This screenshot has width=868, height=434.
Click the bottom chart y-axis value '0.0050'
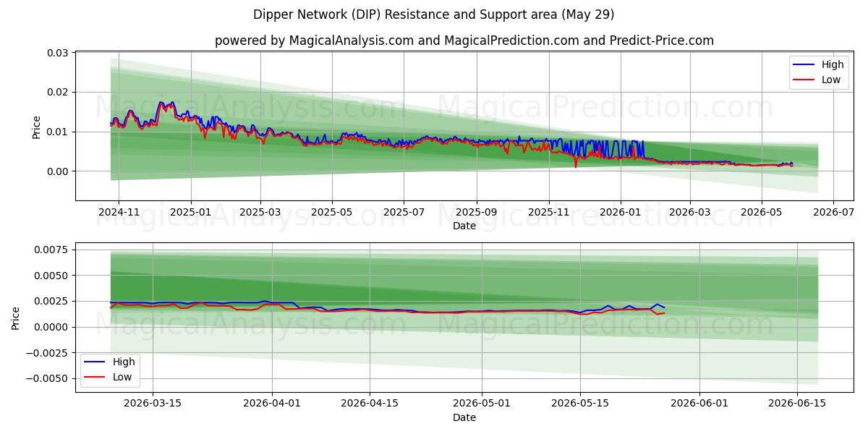tap(52, 276)
